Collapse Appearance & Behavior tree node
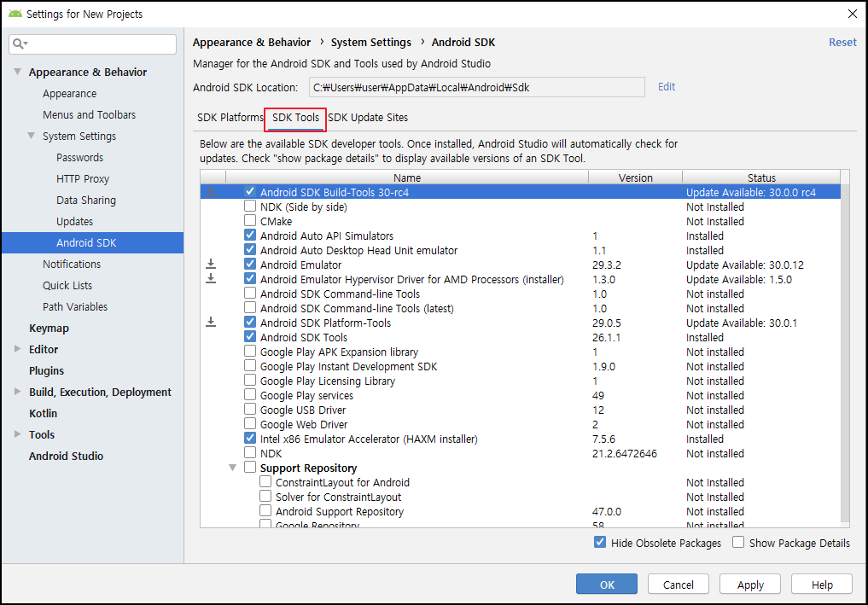This screenshot has height=605, width=868. coord(18,72)
